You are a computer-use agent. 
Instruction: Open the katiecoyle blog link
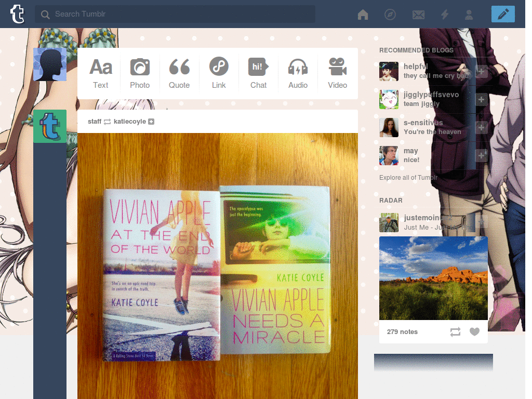(129, 122)
